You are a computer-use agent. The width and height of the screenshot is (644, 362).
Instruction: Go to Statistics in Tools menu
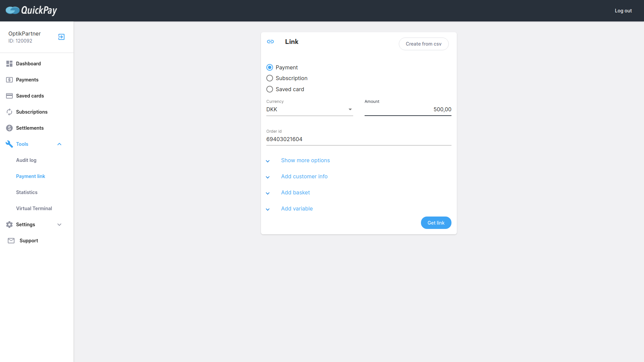click(27, 192)
